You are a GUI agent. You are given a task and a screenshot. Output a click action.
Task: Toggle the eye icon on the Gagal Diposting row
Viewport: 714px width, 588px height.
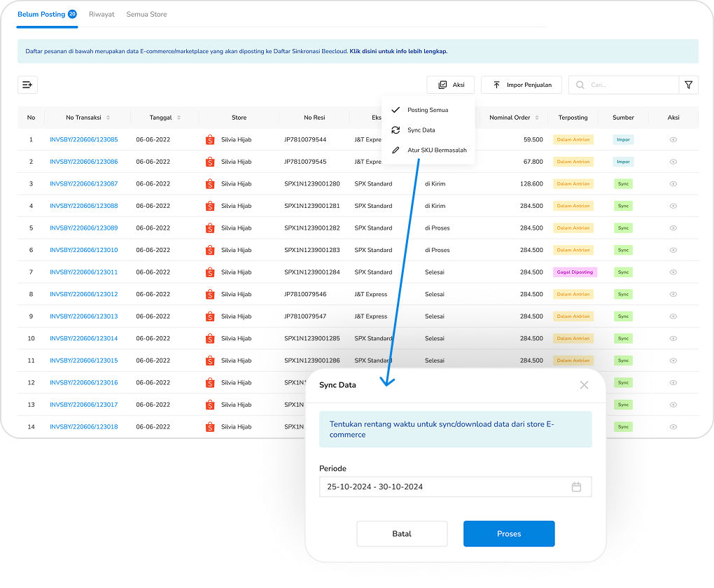[673, 272]
